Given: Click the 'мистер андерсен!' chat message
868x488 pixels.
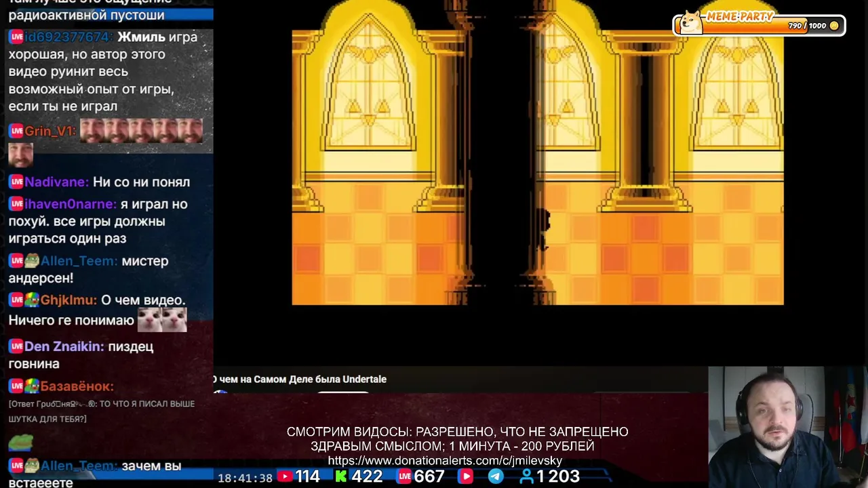Looking at the screenshot, I should (x=88, y=269).
